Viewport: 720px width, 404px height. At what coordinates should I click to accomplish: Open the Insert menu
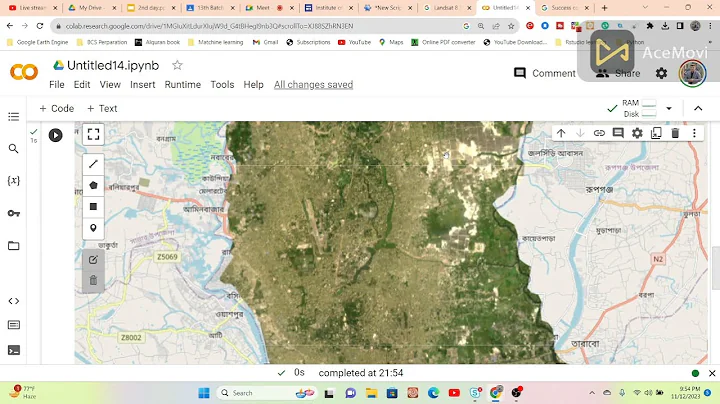[142, 84]
